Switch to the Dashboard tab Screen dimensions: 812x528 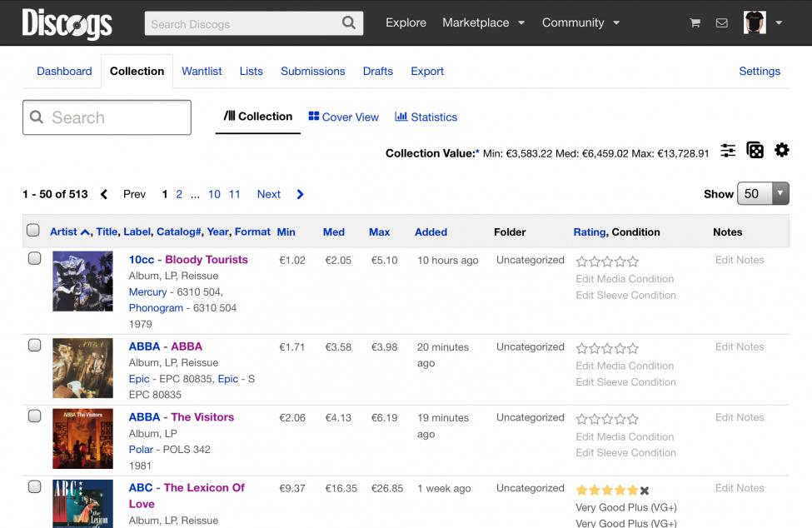coord(64,72)
